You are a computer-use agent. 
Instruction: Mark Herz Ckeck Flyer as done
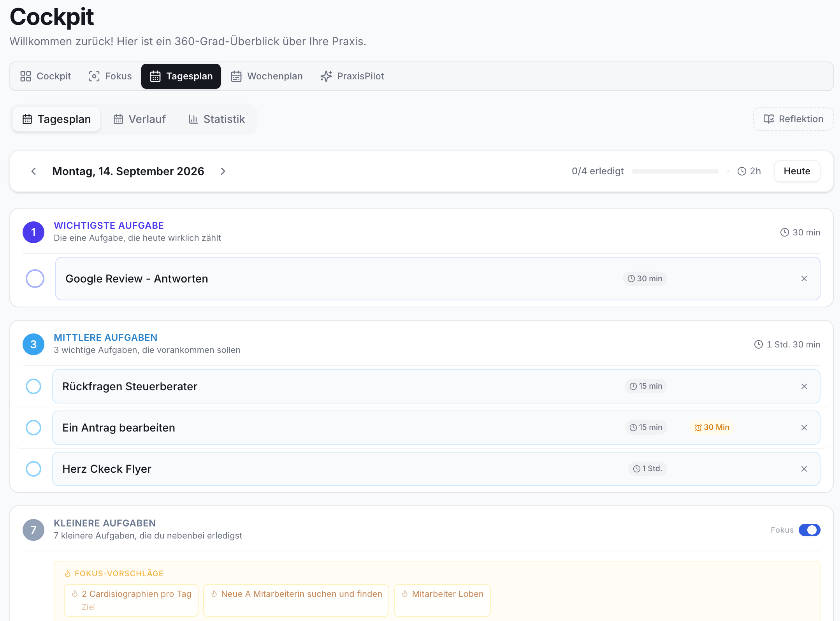33,469
